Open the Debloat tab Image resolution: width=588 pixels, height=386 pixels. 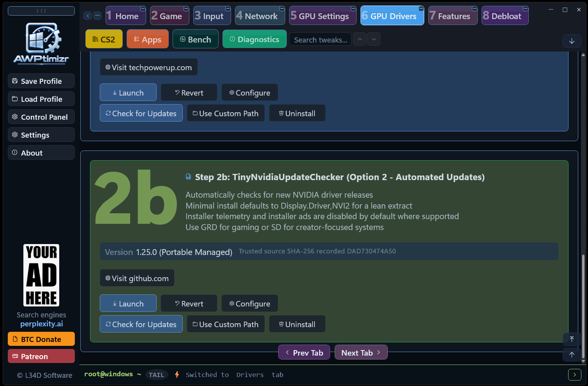pos(505,16)
